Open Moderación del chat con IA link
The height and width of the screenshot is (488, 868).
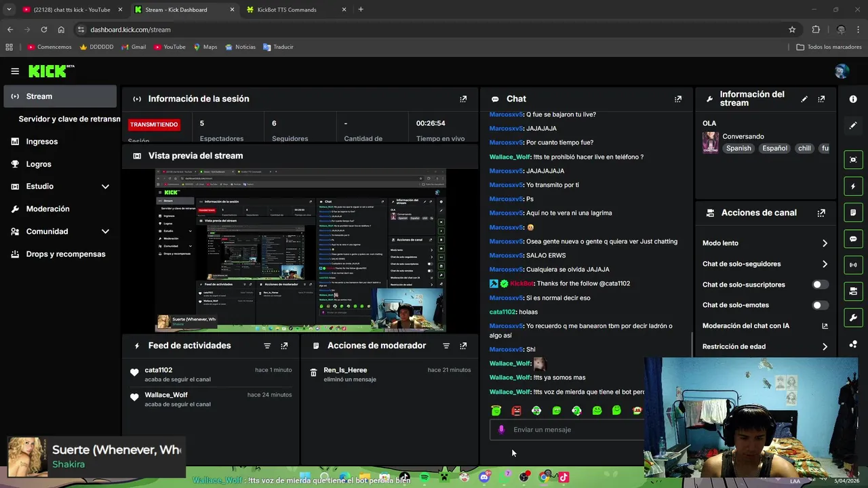click(765, 326)
